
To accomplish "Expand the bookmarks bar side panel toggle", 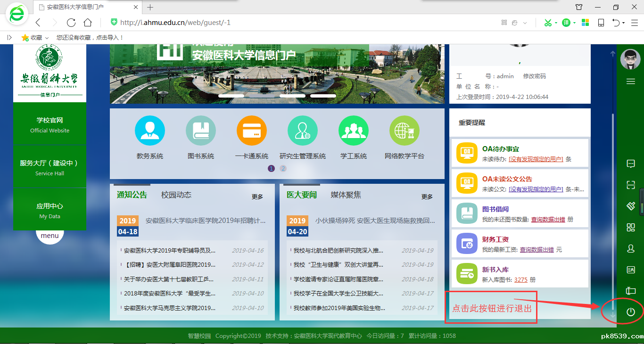I will pos(9,37).
